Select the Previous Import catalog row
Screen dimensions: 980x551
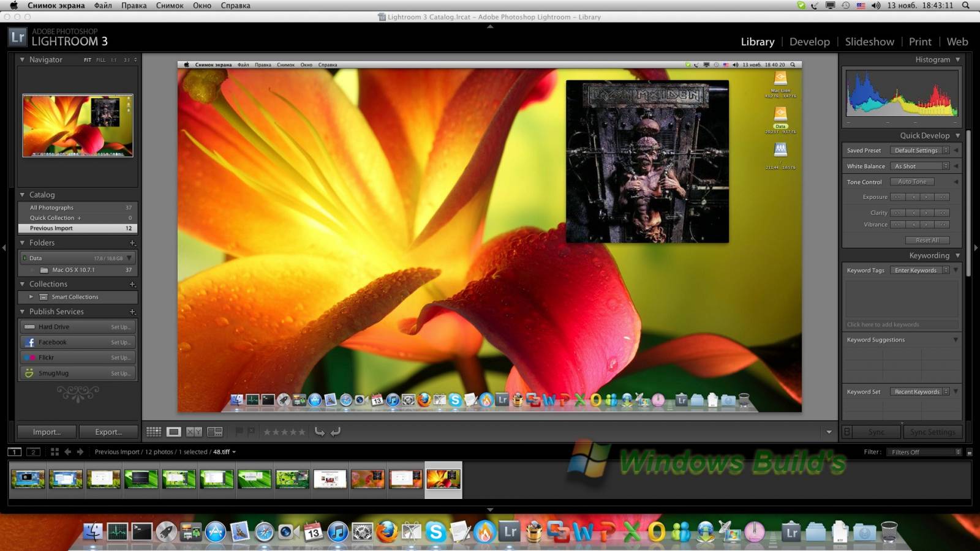click(78, 228)
